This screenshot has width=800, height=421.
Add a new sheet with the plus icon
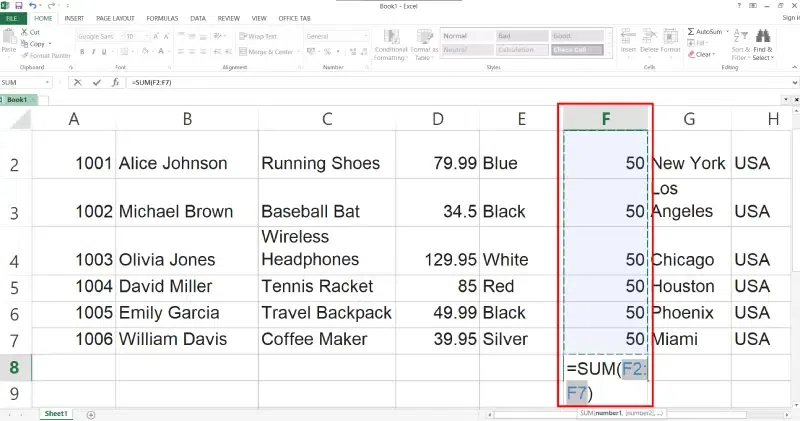[x=91, y=413]
